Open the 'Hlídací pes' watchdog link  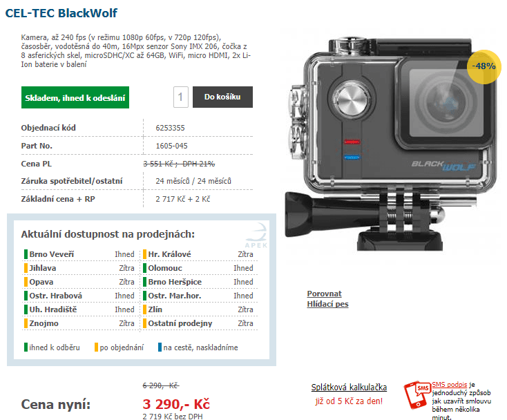[327, 304]
